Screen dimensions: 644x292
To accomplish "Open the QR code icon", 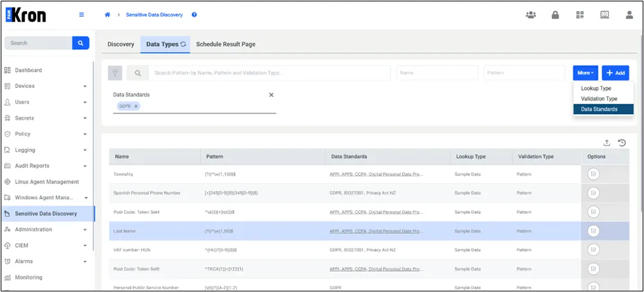I will (580, 15).
